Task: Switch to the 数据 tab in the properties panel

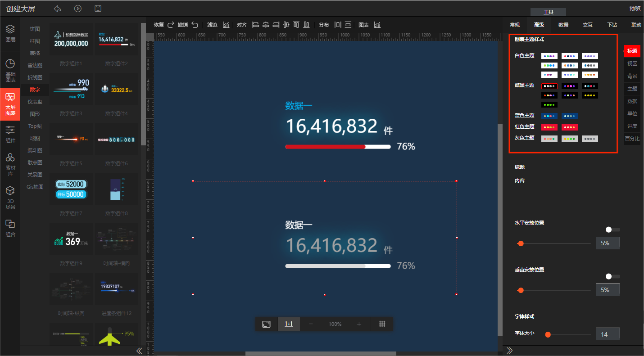Action: 563,25
